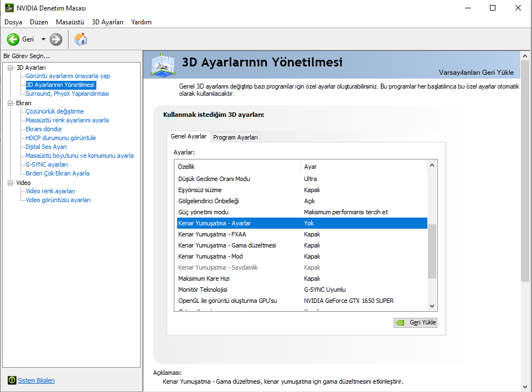The height and width of the screenshot is (392, 532).
Task: Open the back history dropdown arrow
Action: 43,39
